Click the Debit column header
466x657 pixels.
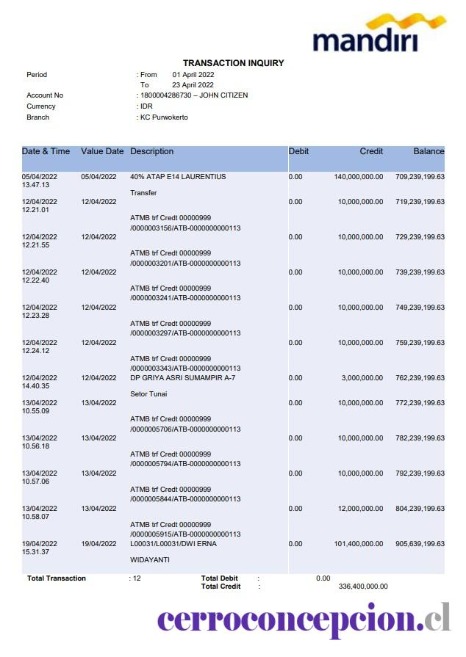tap(299, 151)
